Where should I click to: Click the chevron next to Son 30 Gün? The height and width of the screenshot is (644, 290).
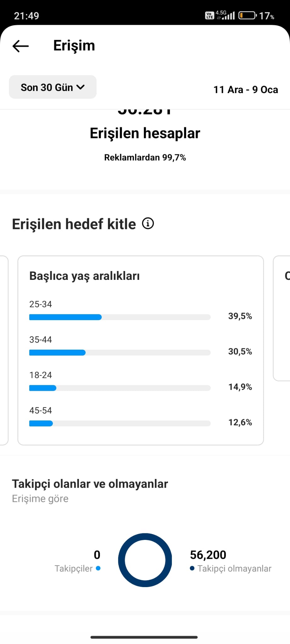[x=81, y=87]
